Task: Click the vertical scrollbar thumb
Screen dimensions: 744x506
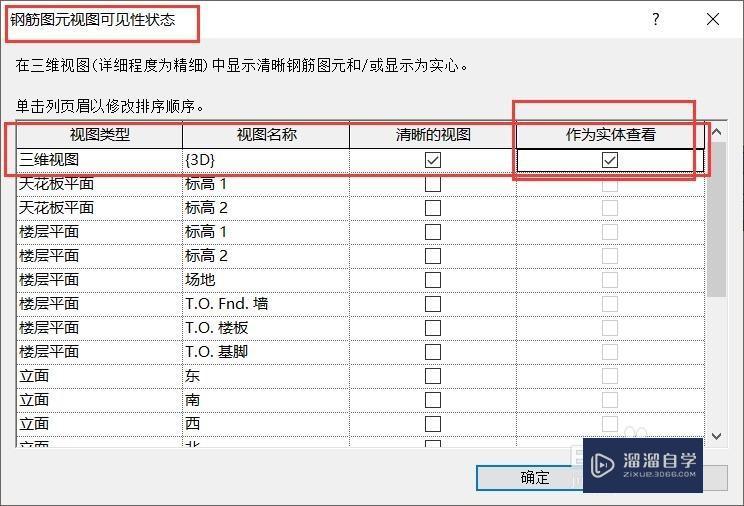Action: (x=716, y=219)
